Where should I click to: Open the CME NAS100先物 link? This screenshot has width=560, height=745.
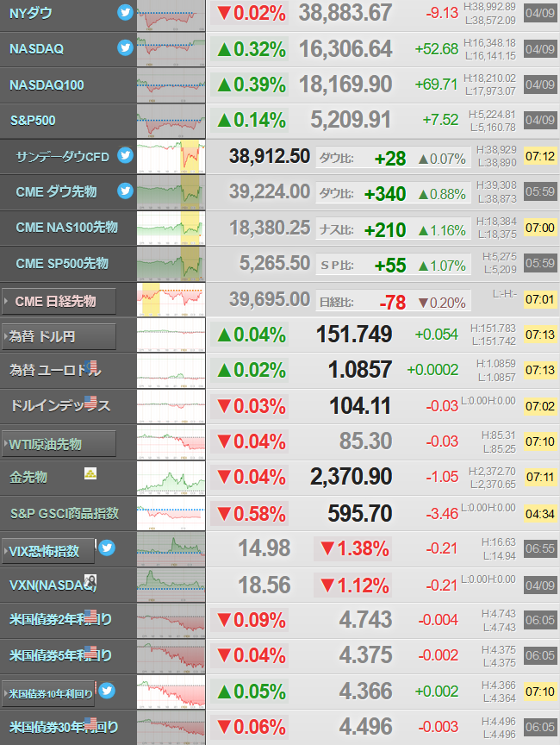(67, 227)
